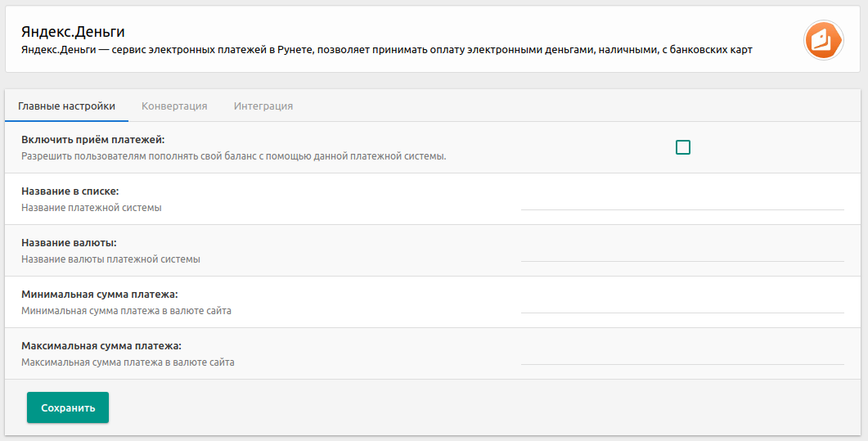
Task: Click the bold Название в списке label
Action: point(70,191)
